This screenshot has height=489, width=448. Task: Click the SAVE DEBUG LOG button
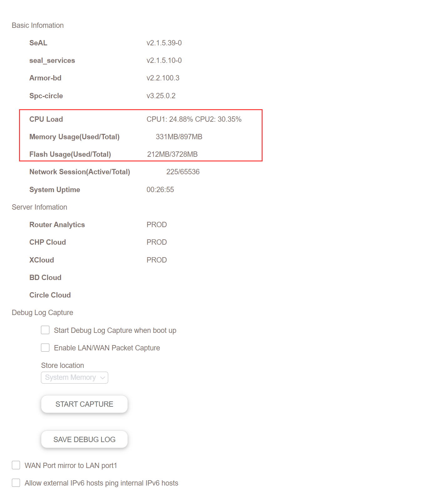pyautogui.click(x=84, y=440)
